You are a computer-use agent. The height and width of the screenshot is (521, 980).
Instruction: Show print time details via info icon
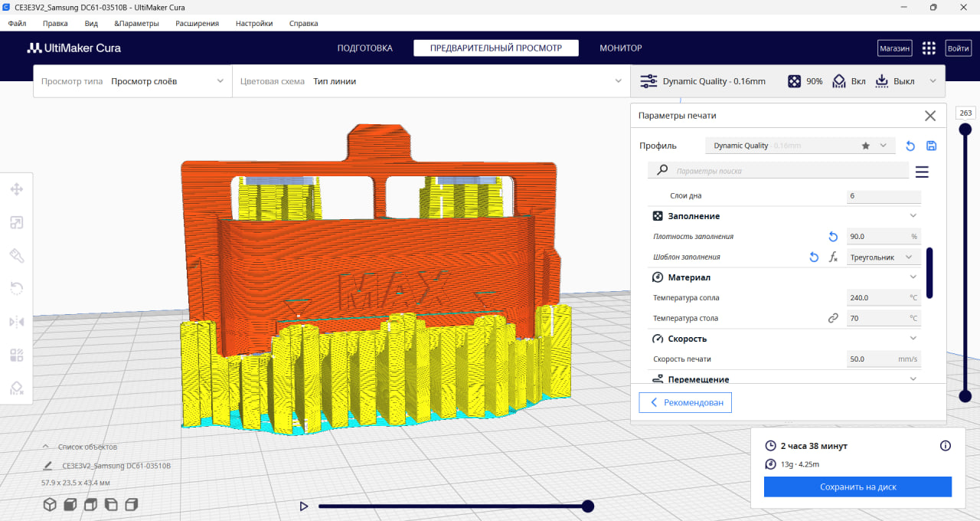coord(946,446)
